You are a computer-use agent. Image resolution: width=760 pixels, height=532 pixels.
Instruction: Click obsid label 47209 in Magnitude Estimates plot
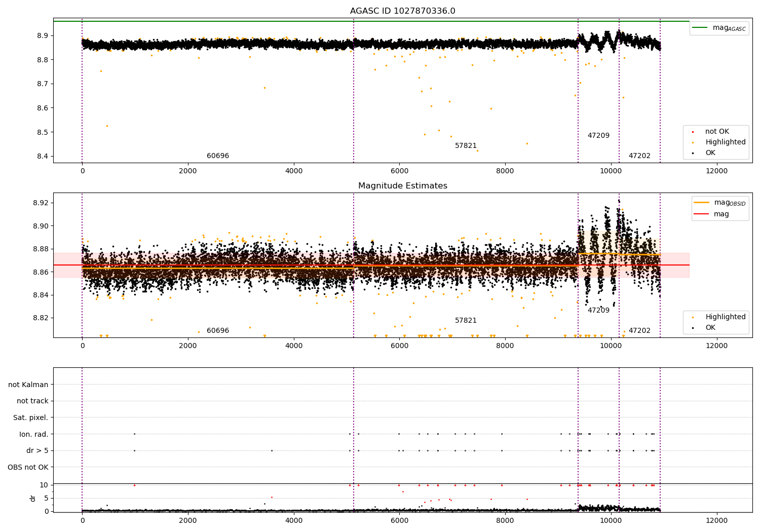point(598,311)
